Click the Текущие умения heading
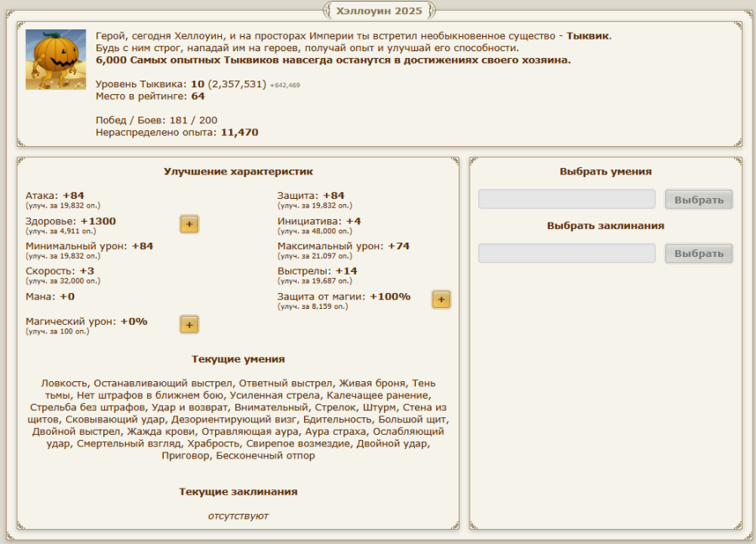756x544 pixels. pos(238,359)
